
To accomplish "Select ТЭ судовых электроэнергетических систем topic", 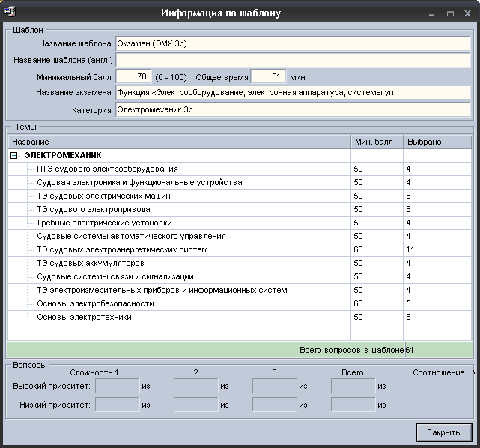I will (122, 250).
